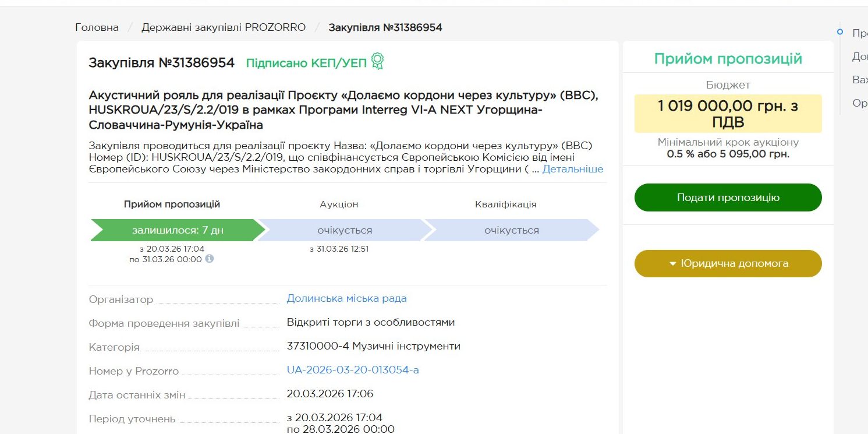Jump to the 'До…' section in the side menu
The height and width of the screenshot is (434, 868).
point(859,57)
